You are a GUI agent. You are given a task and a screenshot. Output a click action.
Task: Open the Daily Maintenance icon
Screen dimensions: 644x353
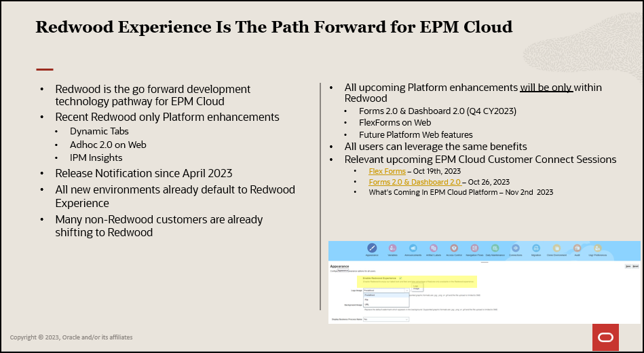tap(495, 248)
